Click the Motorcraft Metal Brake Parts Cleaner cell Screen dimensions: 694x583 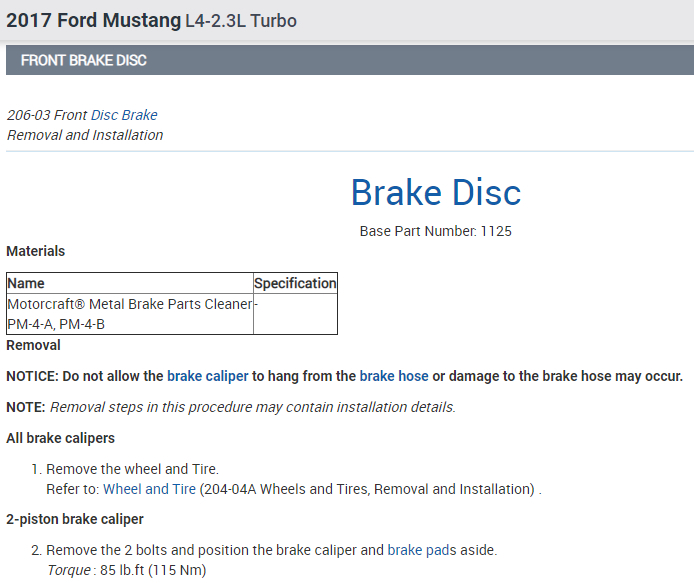point(130,313)
